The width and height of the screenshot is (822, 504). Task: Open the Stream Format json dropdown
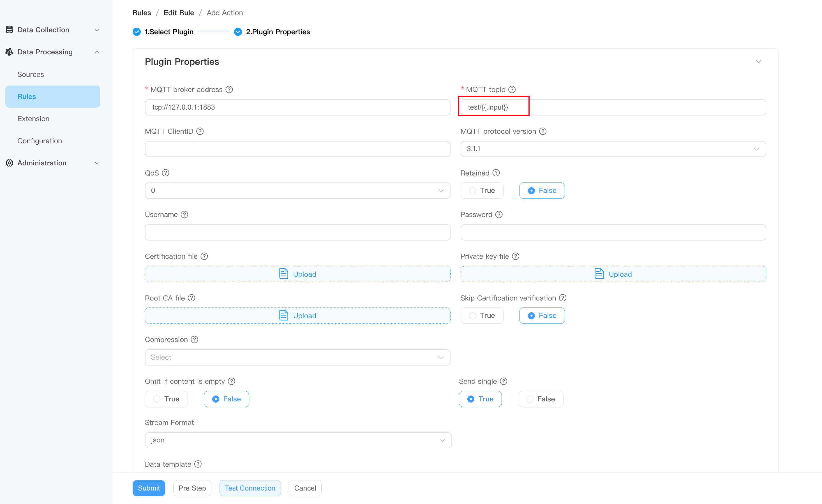pyautogui.click(x=298, y=440)
